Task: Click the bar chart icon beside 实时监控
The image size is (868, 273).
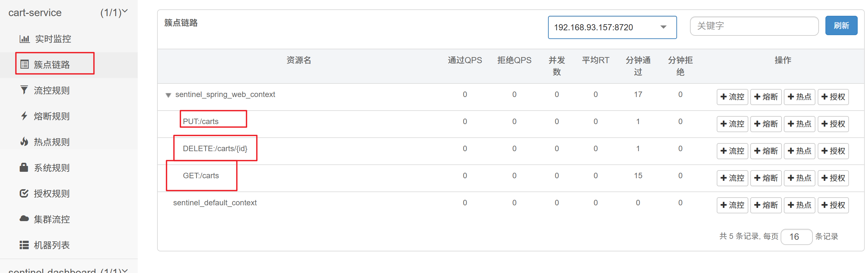Action: click(x=24, y=39)
